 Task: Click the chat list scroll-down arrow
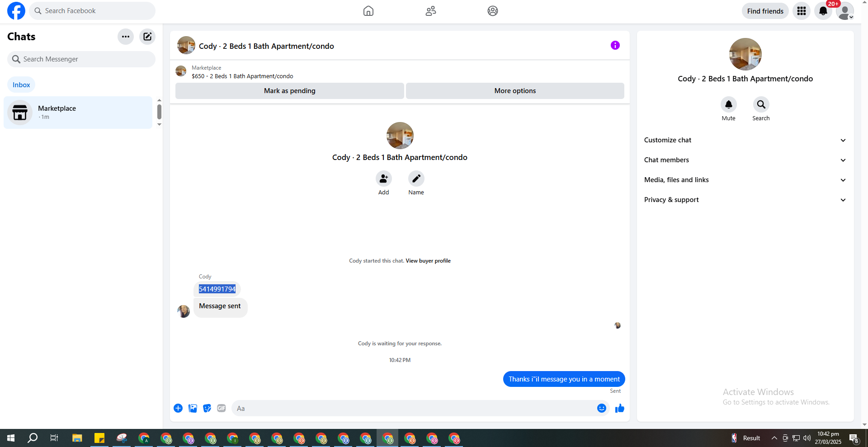pyautogui.click(x=159, y=124)
